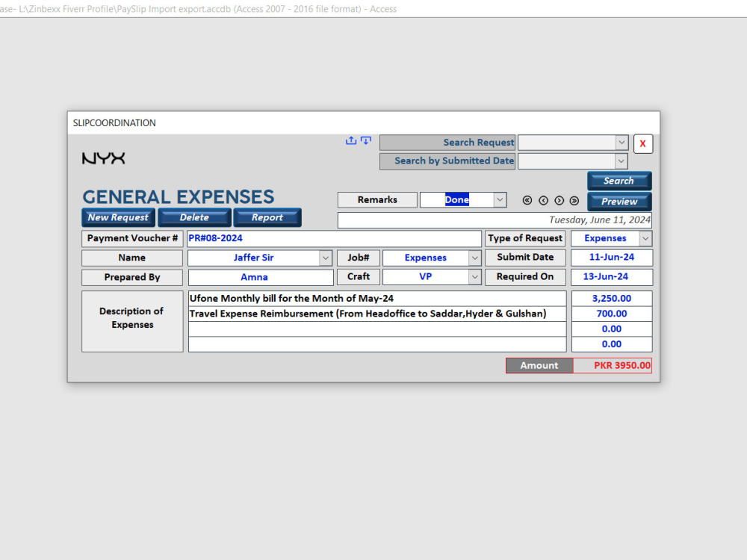Click the Ufone Monthly bill description line
Screen dimensions: 747x560
pos(377,299)
